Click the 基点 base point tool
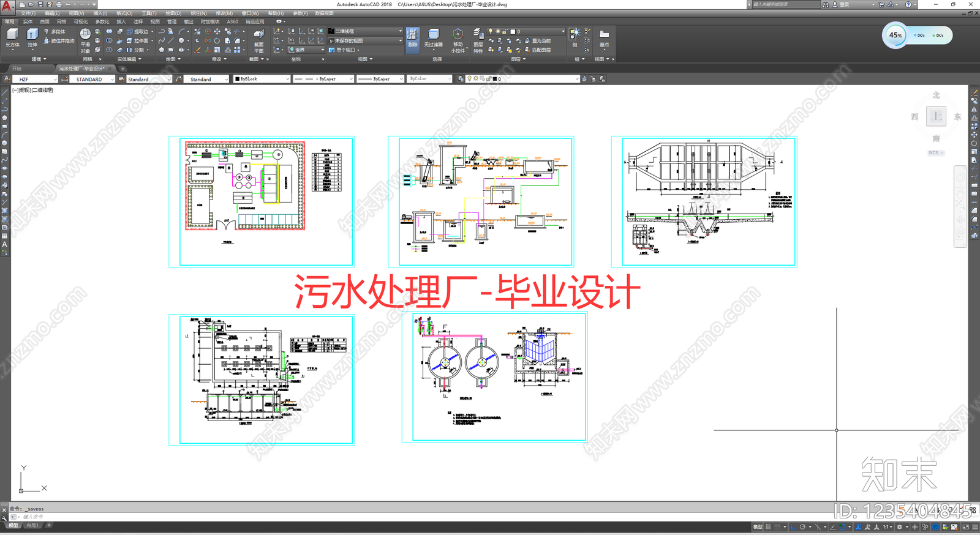980x535 pixels. [604, 38]
